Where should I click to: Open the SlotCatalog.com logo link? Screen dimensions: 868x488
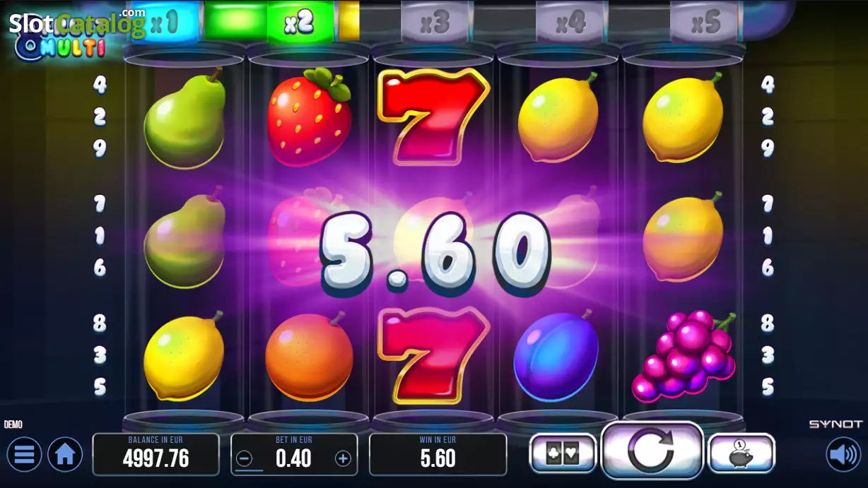click(x=76, y=23)
